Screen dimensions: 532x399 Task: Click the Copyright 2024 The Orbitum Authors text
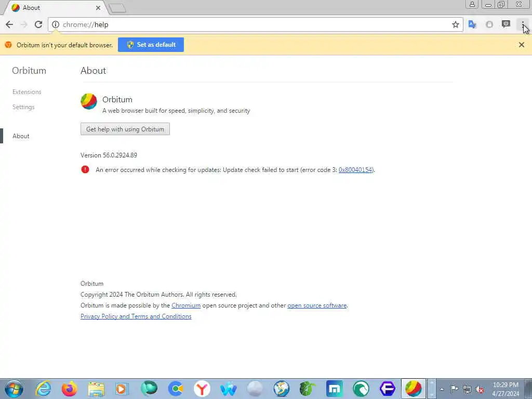[158, 295]
